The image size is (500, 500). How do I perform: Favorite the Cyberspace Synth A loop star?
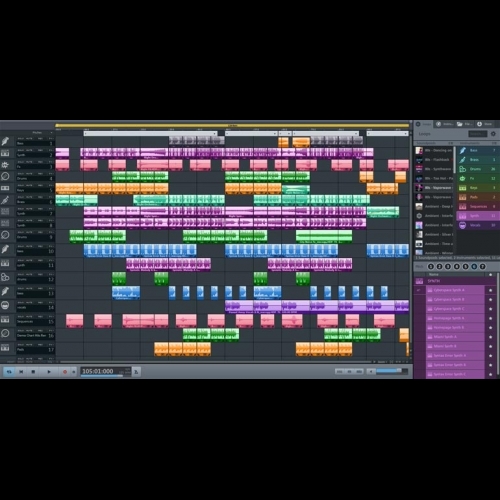tap(490, 290)
